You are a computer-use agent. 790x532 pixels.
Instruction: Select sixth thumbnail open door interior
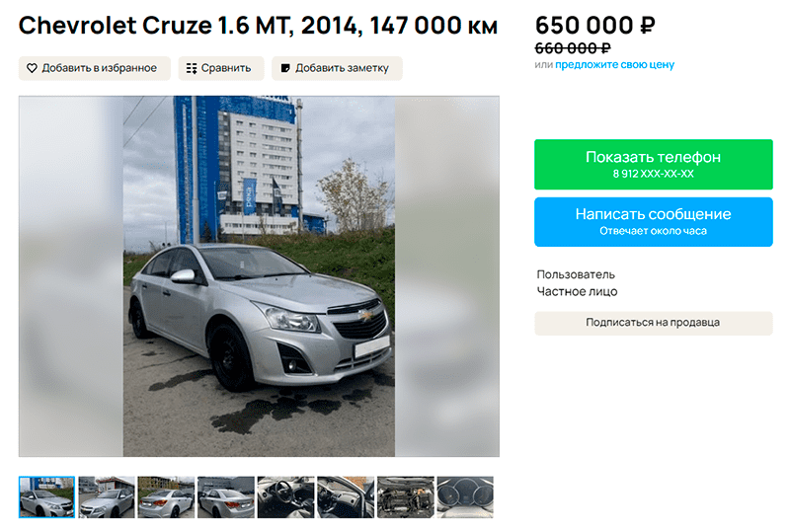[x=346, y=497]
